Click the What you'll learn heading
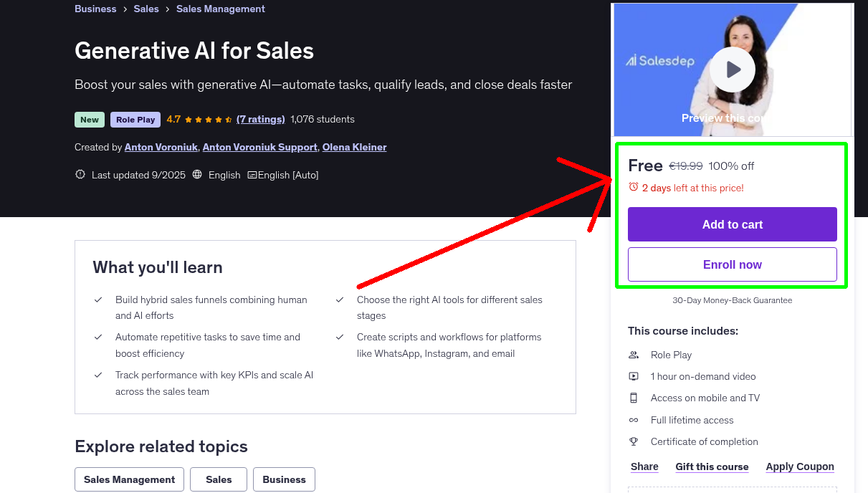The height and width of the screenshot is (493, 868). pyautogui.click(x=158, y=267)
